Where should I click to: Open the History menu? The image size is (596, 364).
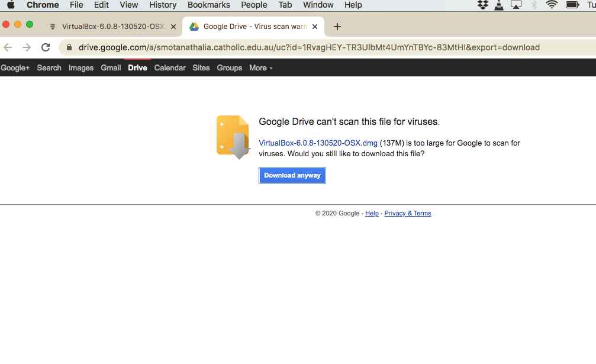pos(163,5)
